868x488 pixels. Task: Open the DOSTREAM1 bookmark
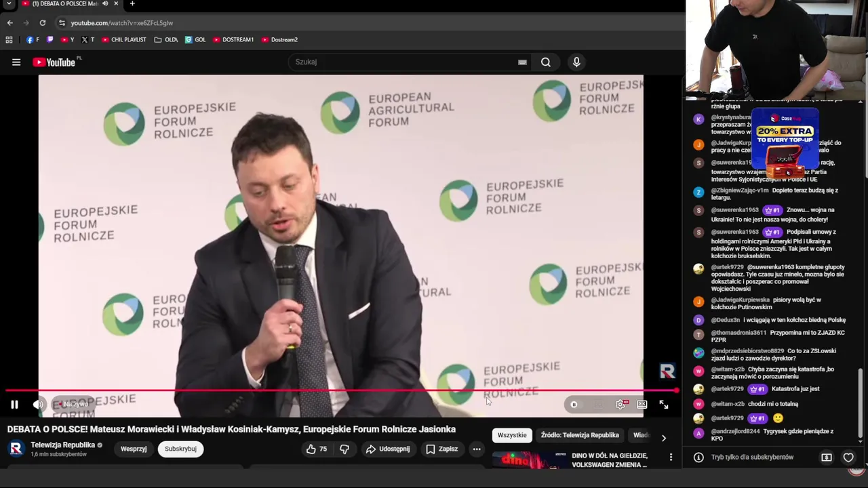pos(233,40)
